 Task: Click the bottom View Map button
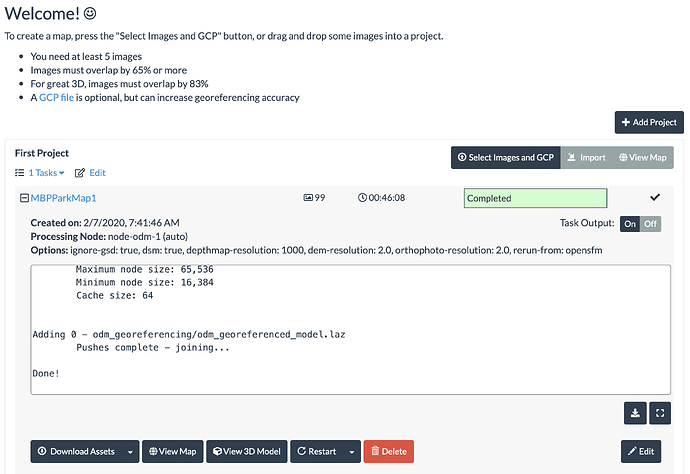tap(172, 451)
